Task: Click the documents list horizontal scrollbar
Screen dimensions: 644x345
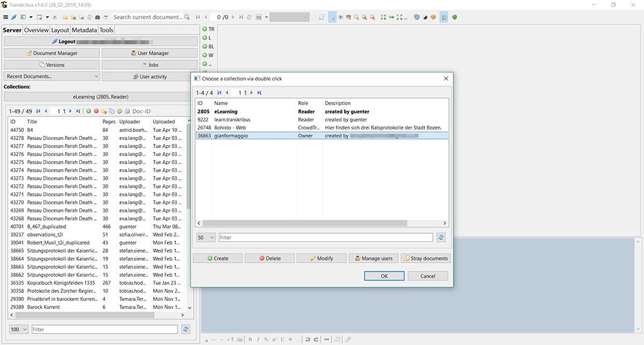Action: pos(85,315)
